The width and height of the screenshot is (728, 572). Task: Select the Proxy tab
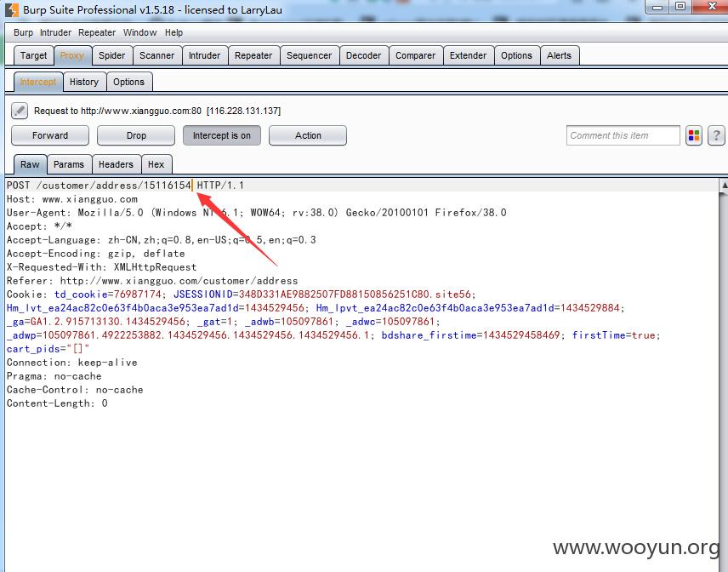point(72,55)
